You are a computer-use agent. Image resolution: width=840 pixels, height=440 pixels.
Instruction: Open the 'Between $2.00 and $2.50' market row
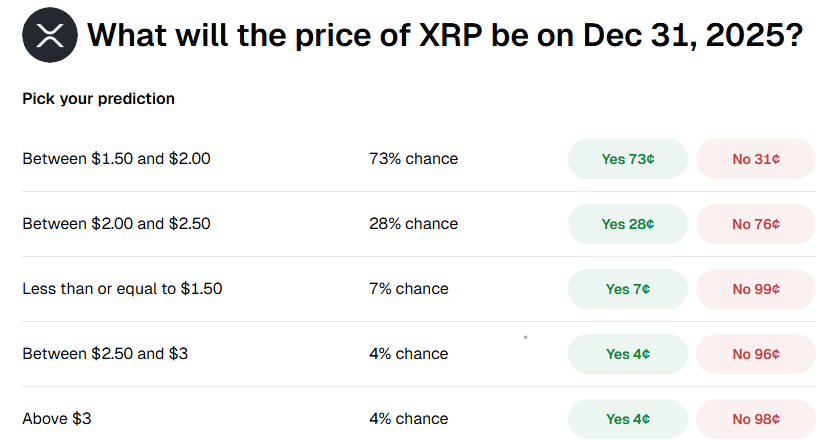116,224
